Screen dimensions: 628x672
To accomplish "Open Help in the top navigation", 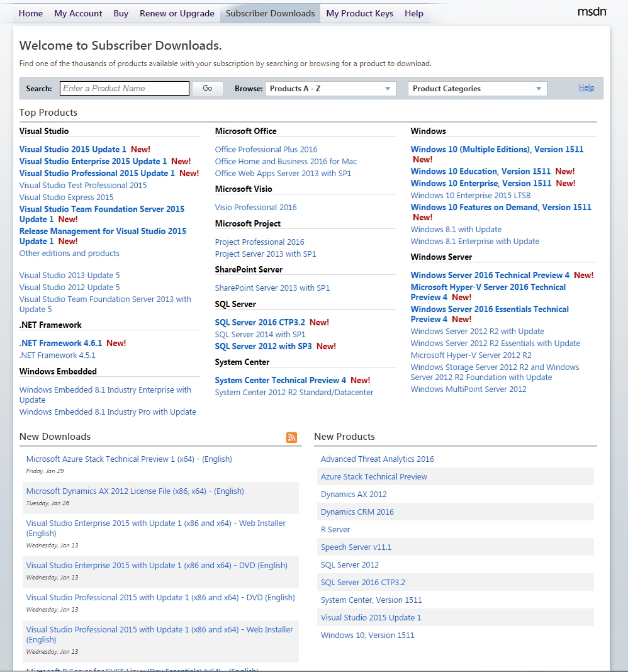I will (413, 13).
